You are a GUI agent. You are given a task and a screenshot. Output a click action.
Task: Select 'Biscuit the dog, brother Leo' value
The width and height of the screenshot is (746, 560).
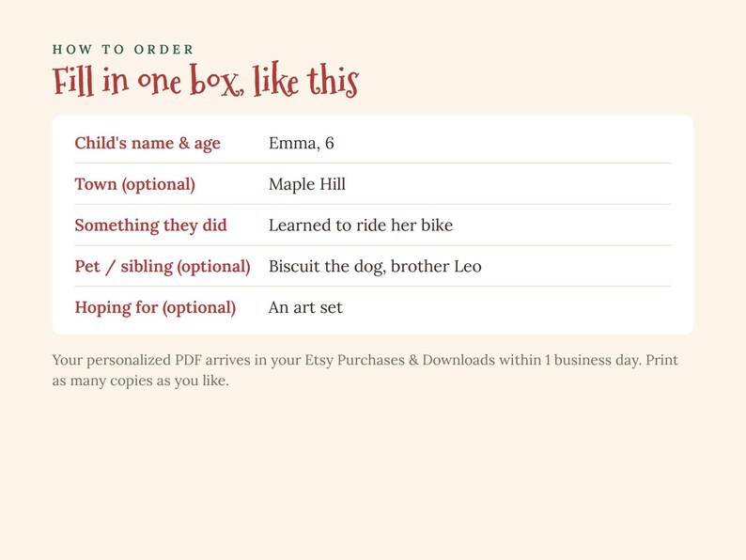click(375, 267)
